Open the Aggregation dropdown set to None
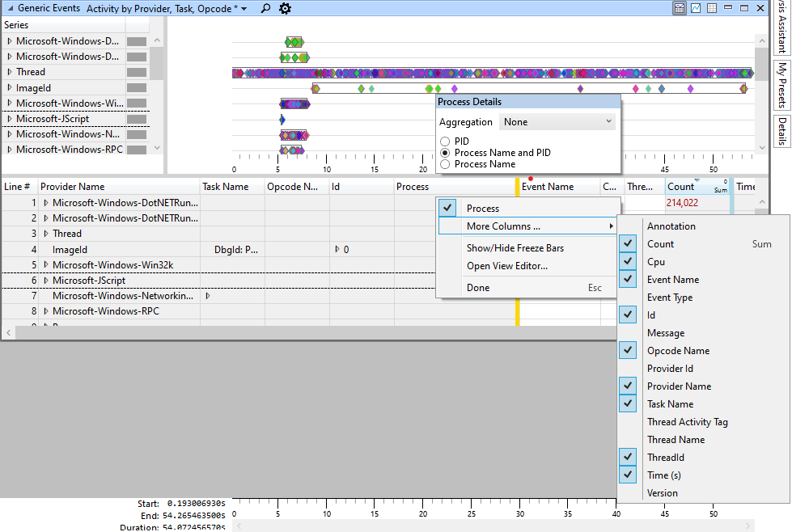 557,121
